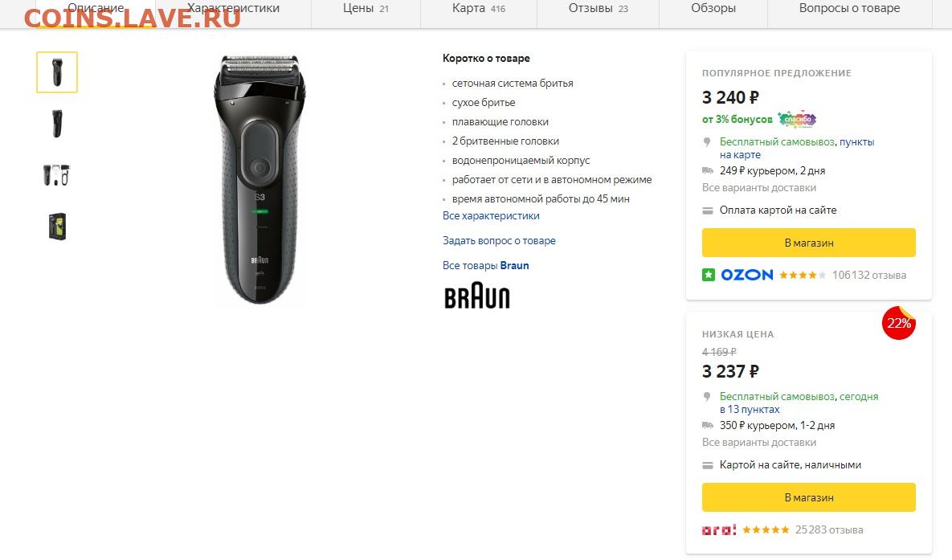
Task: Click the Спасибо bonus icon
Action: click(797, 119)
